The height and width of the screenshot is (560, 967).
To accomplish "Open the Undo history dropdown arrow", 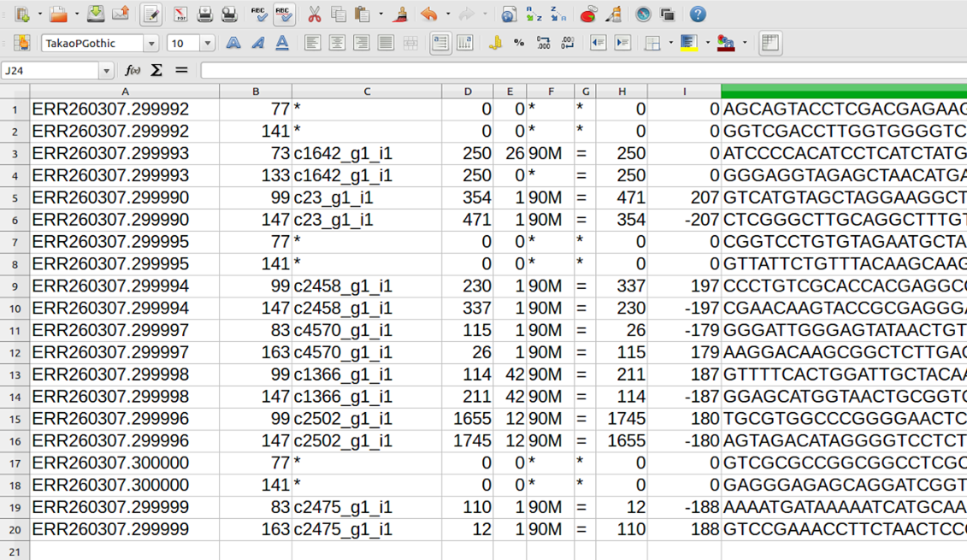I will click(x=447, y=15).
